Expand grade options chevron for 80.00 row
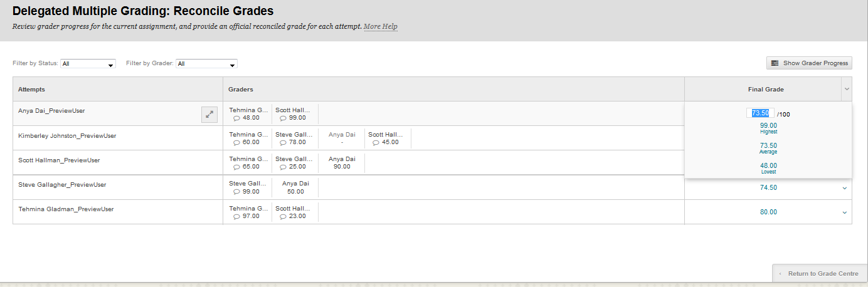 coord(844,212)
